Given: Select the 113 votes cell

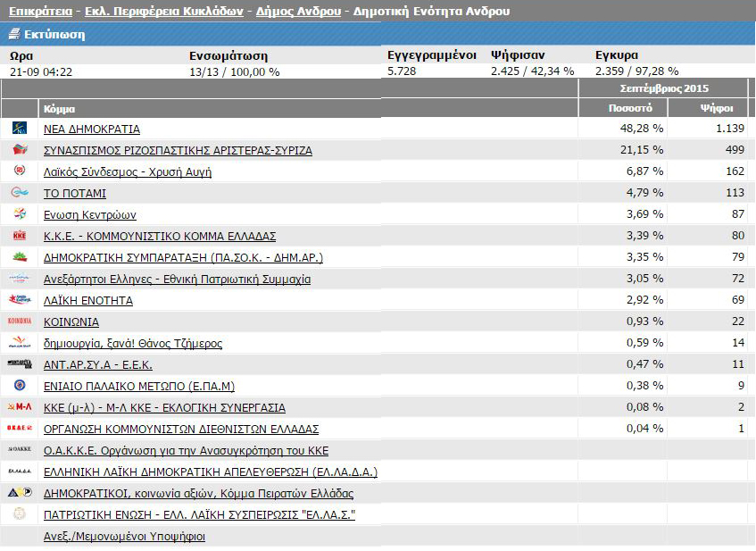Looking at the screenshot, I should 735,193.
